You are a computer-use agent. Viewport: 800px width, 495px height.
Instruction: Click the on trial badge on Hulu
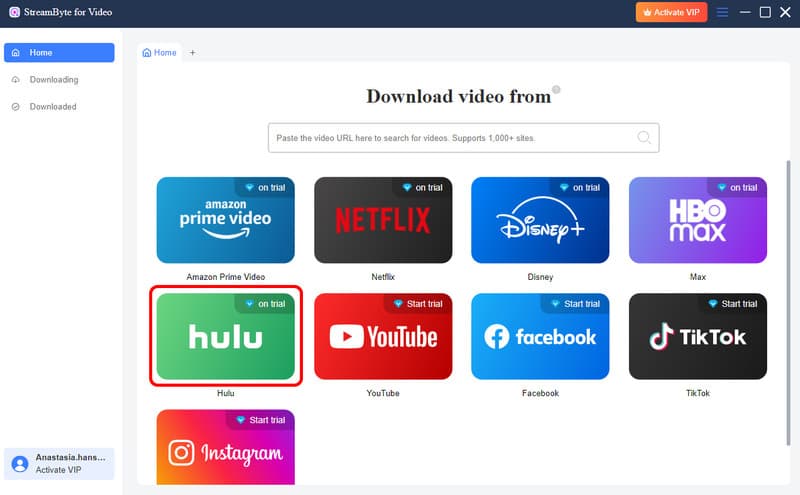[265, 304]
